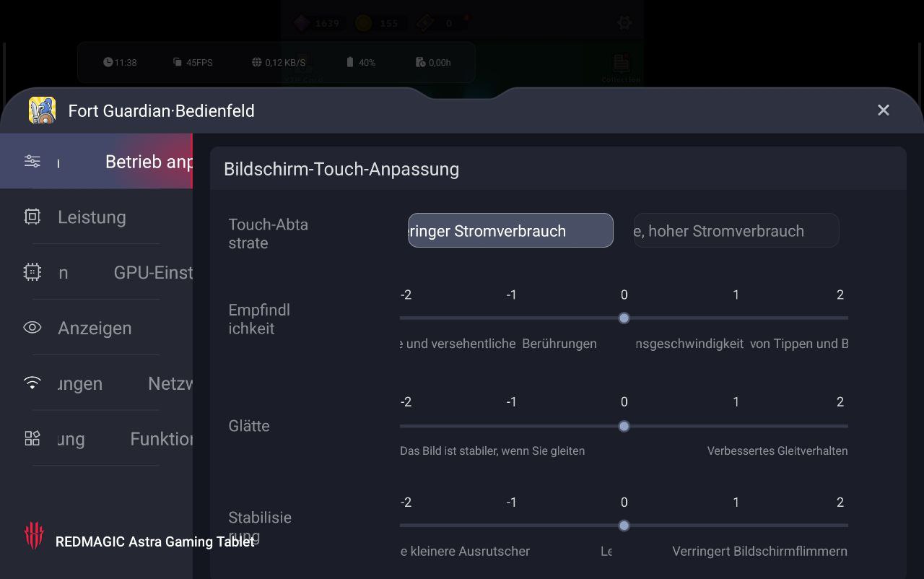Open the Netzwerk settings section
The image size is (924, 579).
(96, 383)
